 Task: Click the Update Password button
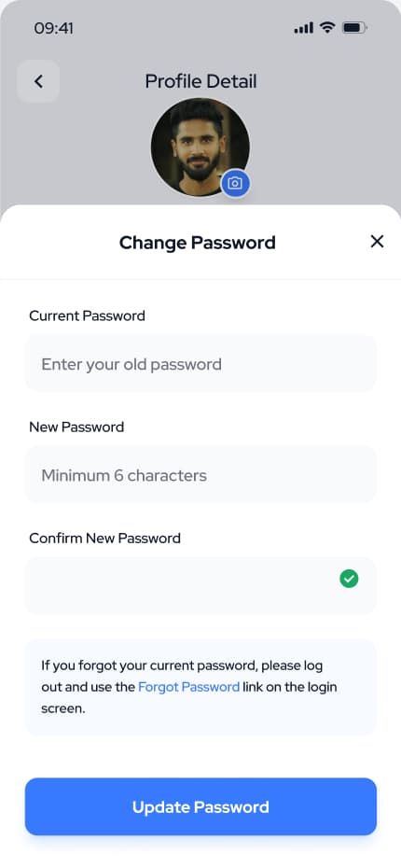[x=200, y=806]
